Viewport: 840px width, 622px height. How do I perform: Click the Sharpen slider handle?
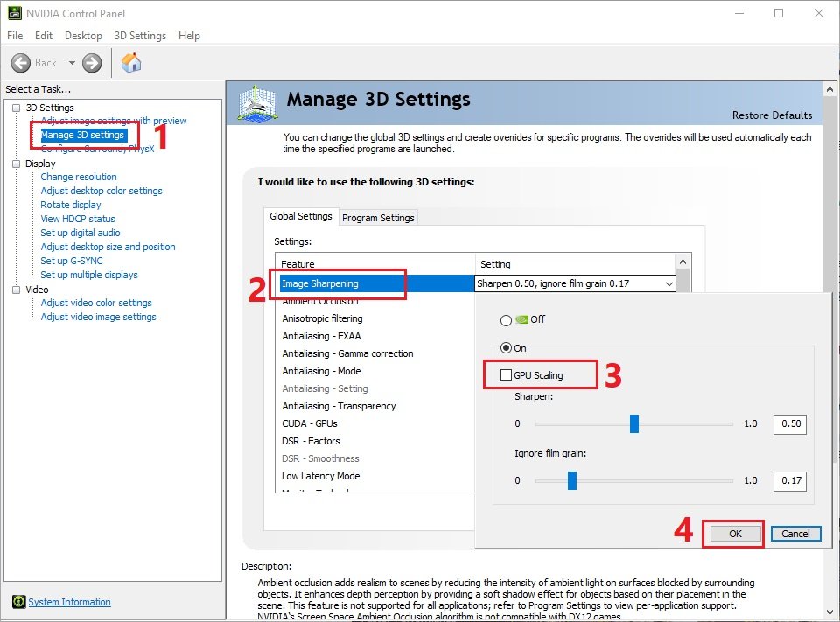pyautogui.click(x=634, y=423)
